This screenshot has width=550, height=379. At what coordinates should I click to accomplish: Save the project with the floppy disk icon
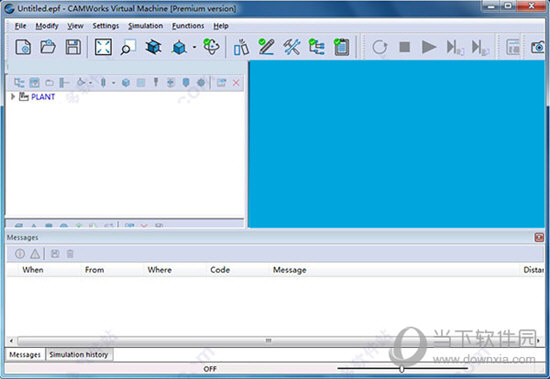[x=73, y=47]
